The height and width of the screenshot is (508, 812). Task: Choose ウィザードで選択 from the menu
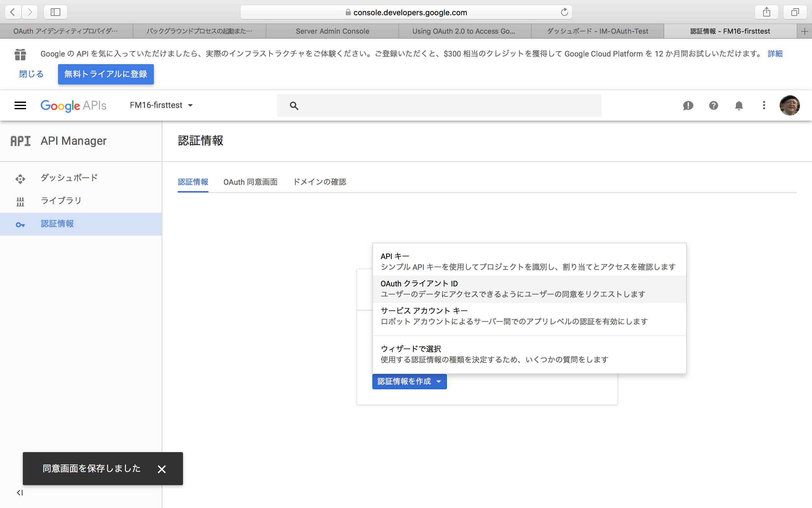(529, 354)
